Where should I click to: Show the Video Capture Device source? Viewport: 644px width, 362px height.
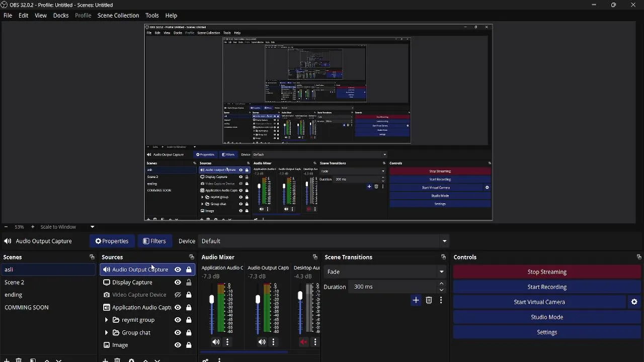coord(178,295)
